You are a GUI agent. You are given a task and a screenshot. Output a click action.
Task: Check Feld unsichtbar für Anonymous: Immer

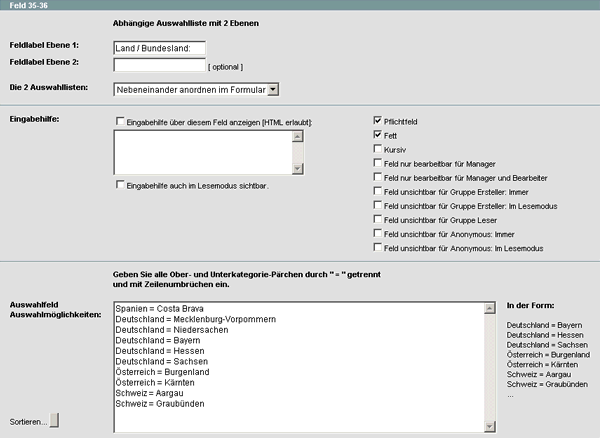[x=378, y=233]
